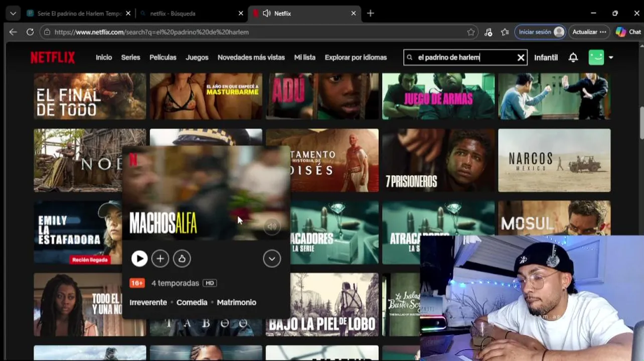
Task: Open a new browser tab
Action: point(370,14)
